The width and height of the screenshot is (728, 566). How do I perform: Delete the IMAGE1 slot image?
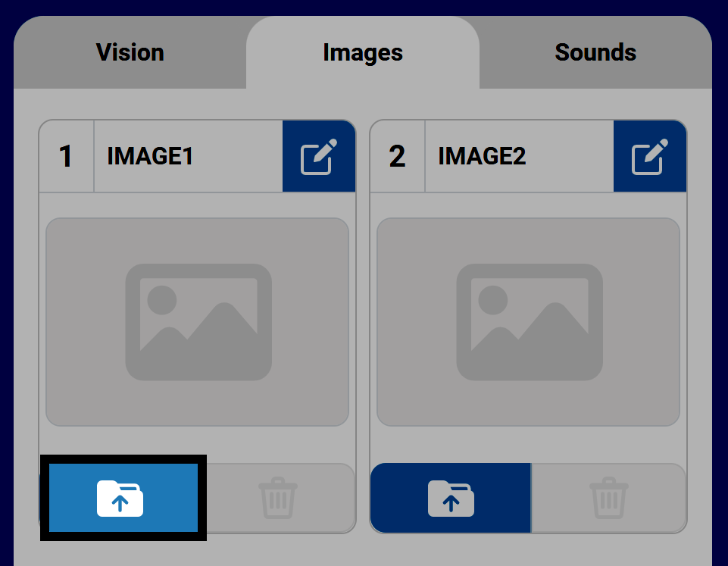[x=279, y=498]
